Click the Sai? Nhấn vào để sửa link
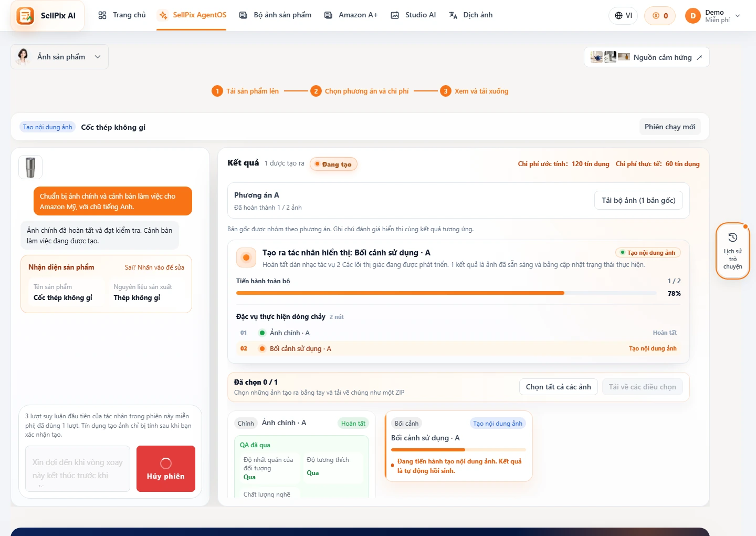Image resolution: width=756 pixels, height=536 pixels. (154, 267)
